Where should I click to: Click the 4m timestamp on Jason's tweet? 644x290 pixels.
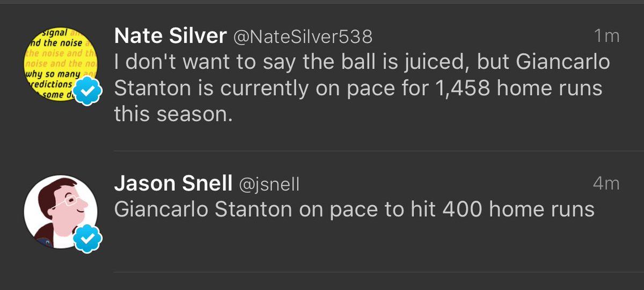[606, 184]
